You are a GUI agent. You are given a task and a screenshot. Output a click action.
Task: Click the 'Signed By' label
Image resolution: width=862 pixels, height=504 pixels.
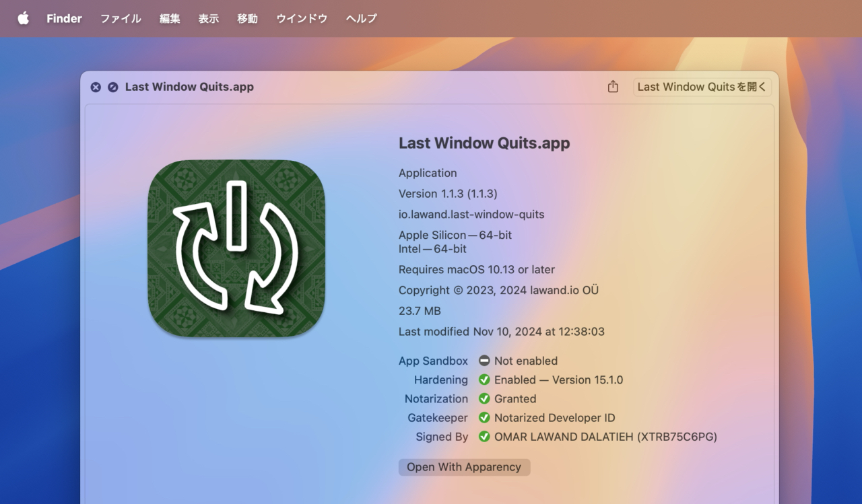click(x=442, y=437)
